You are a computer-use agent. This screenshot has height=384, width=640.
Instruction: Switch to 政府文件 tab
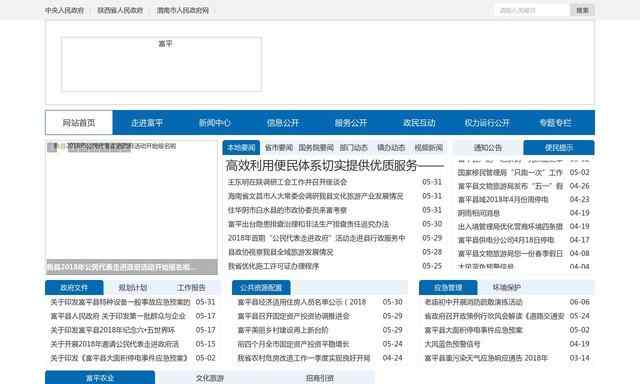pos(74,288)
